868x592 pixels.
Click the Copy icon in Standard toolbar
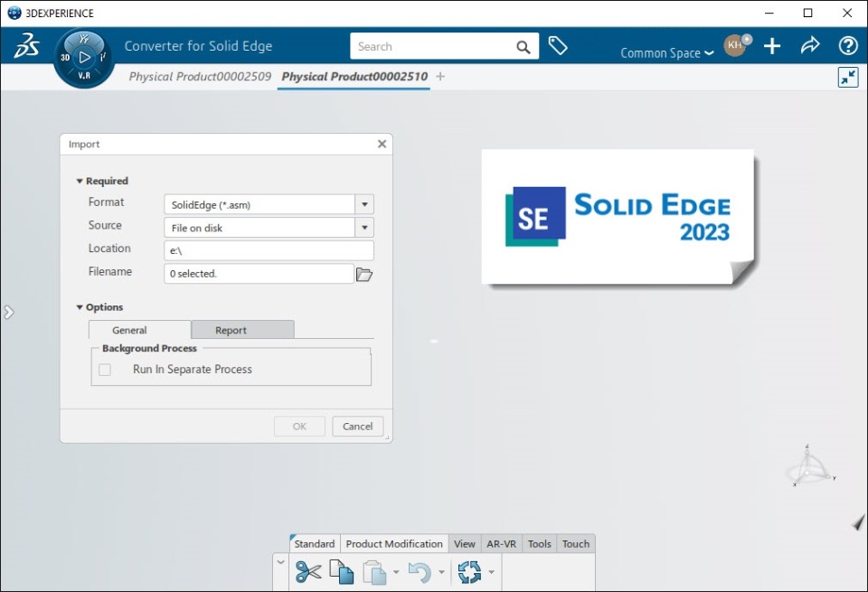click(x=342, y=571)
